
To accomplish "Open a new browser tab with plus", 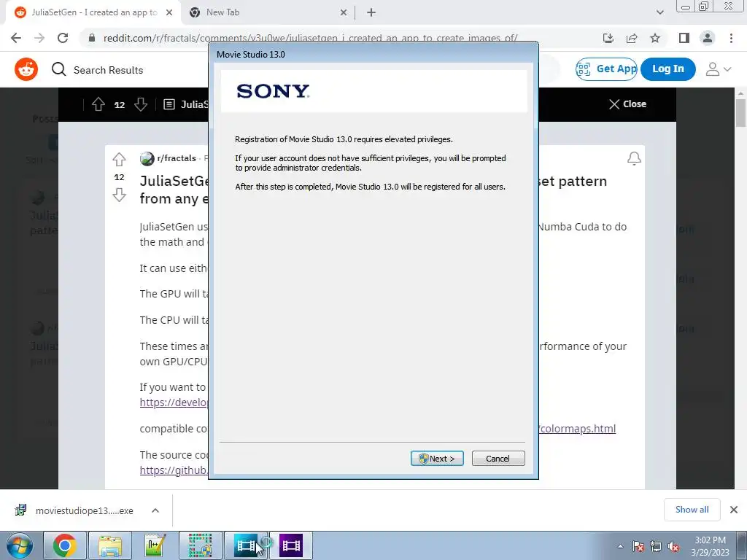I will click(x=371, y=13).
